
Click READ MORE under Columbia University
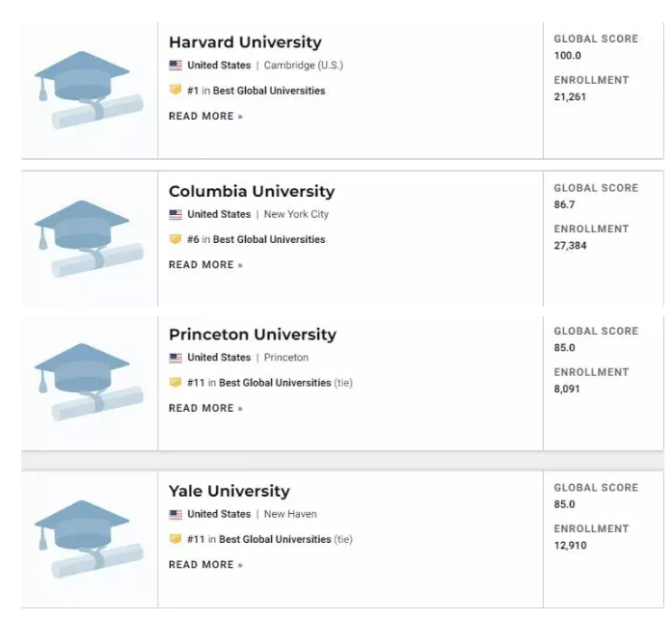[205, 265]
